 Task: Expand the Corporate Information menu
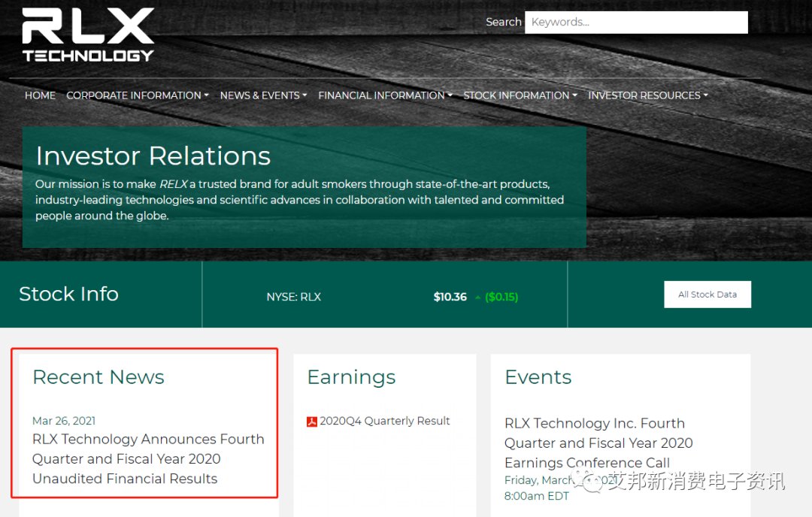138,95
